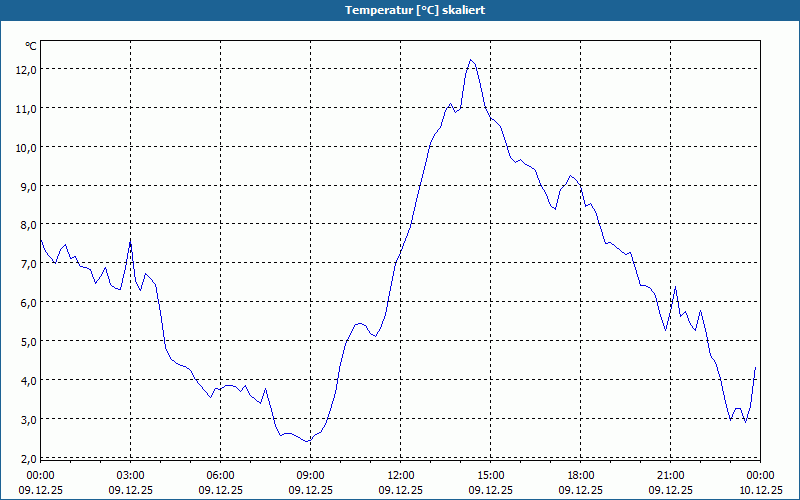
Task: Click the curve's lowest point near 09:00
Action: 307,441
